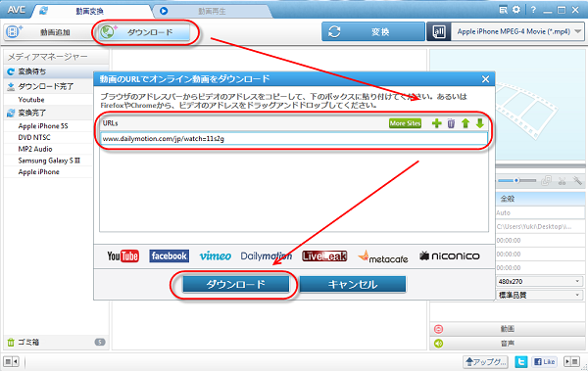Move URL up with green up arrow
This screenshot has height=371, width=588.
click(465, 123)
